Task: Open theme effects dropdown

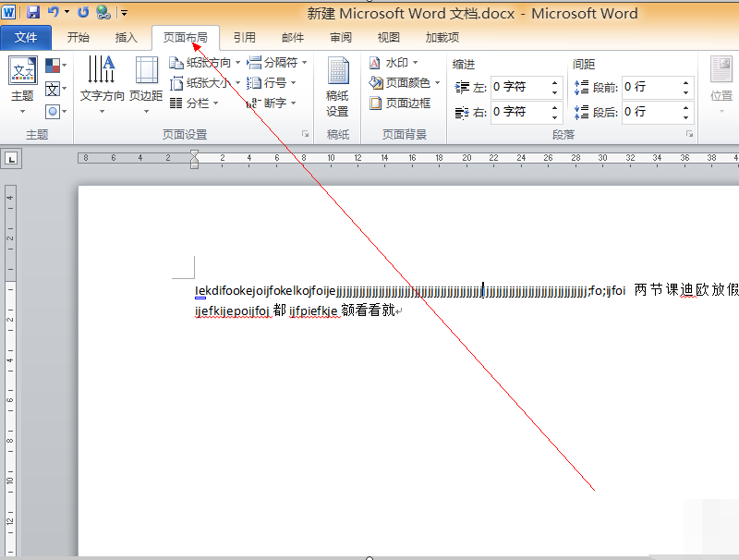Action: point(55,112)
